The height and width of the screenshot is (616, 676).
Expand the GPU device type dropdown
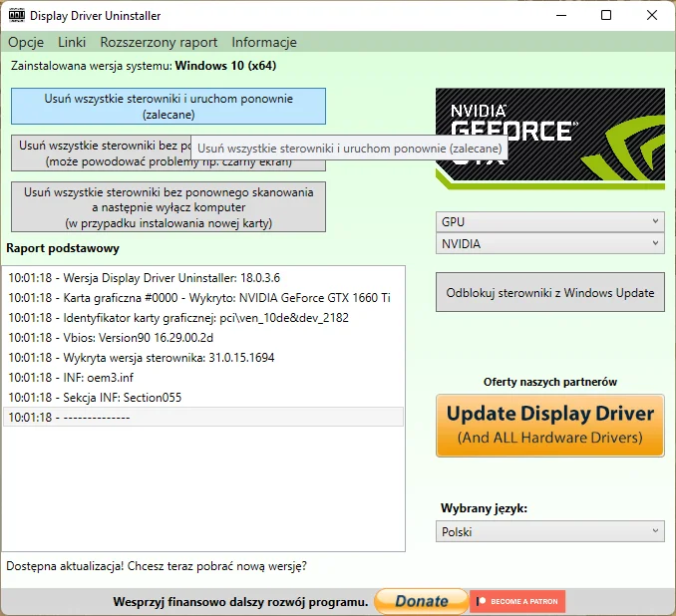550,222
